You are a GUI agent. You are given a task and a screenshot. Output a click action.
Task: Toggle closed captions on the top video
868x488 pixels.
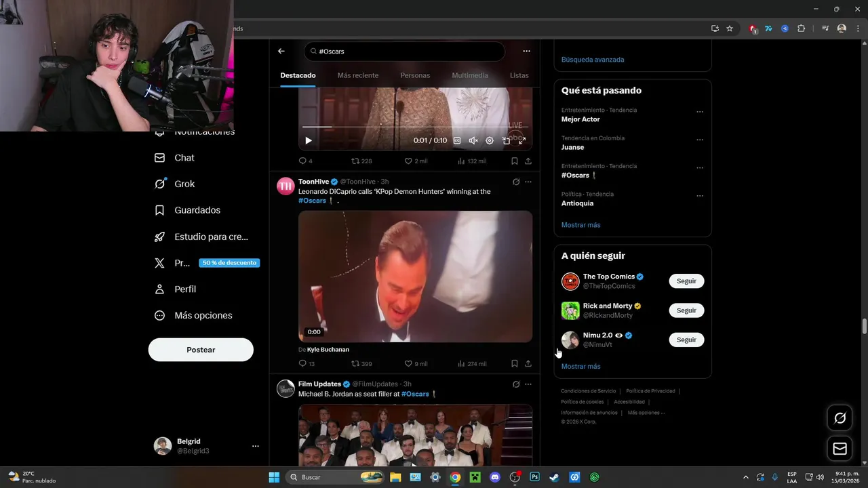(x=457, y=140)
